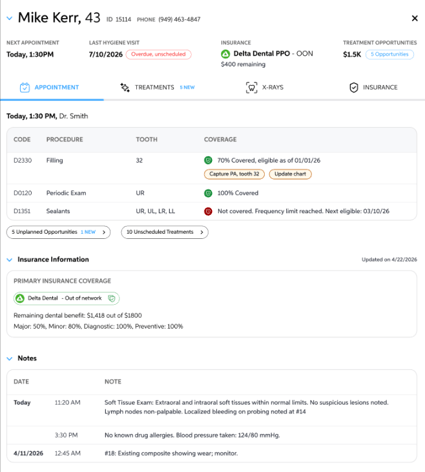
Task: Click the 5 NEW label on Treatments tab
Action: click(x=187, y=87)
